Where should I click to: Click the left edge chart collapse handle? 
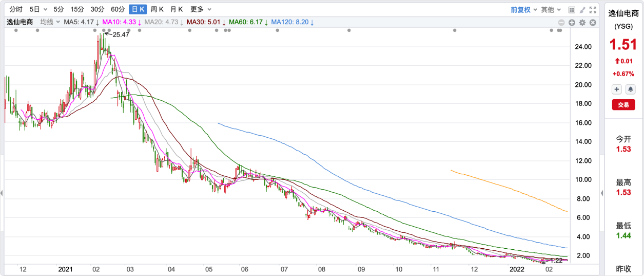pyautogui.click(x=2, y=193)
